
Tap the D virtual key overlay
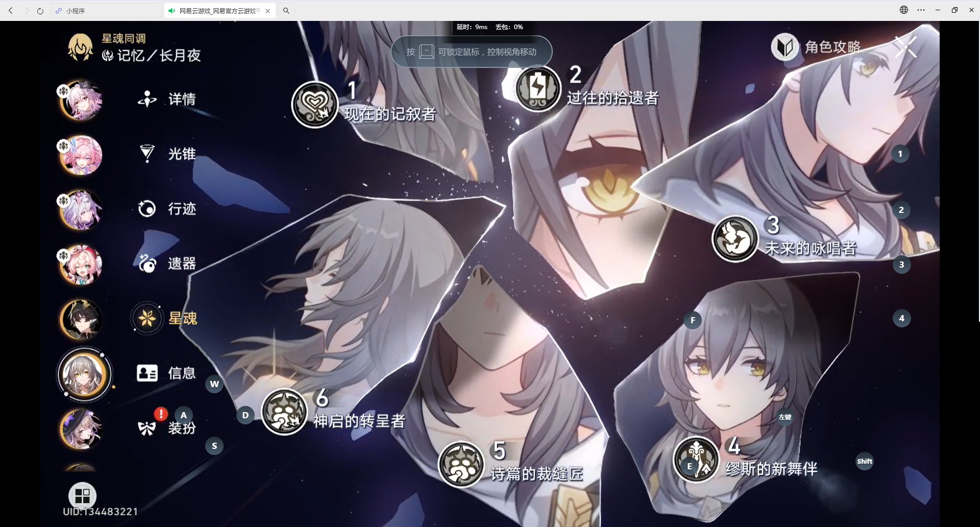(x=246, y=415)
